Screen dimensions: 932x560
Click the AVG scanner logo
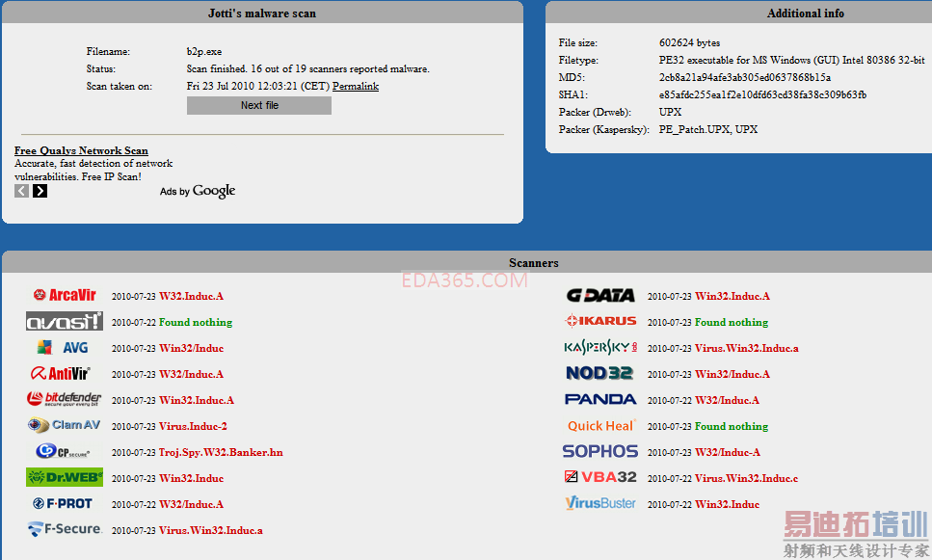tap(63, 347)
